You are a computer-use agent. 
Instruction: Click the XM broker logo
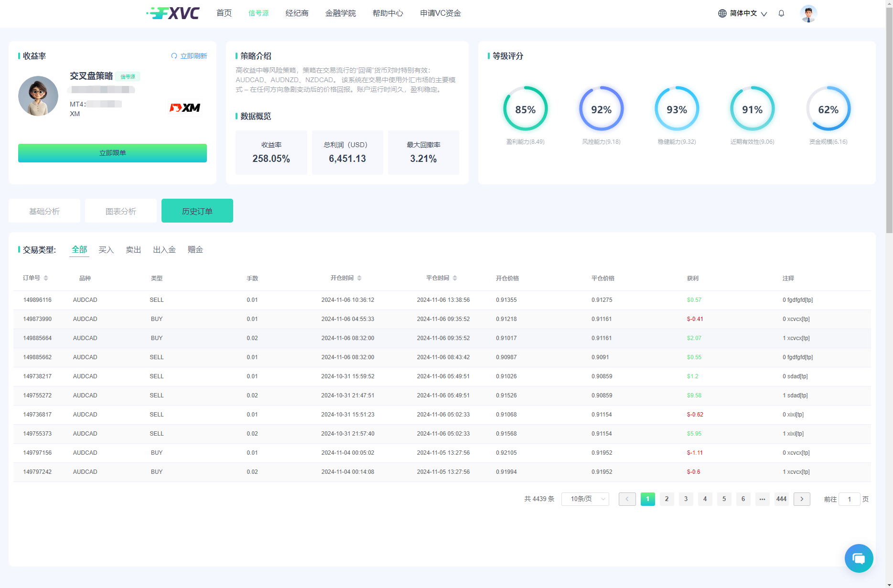click(185, 108)
